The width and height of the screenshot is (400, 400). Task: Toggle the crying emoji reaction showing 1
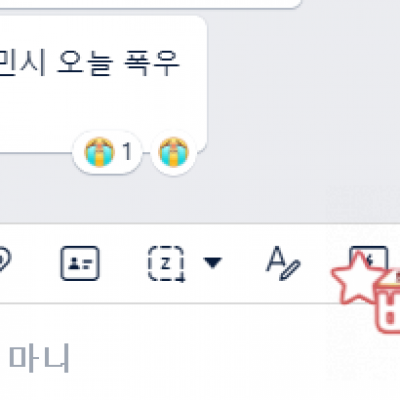[107, 152]
